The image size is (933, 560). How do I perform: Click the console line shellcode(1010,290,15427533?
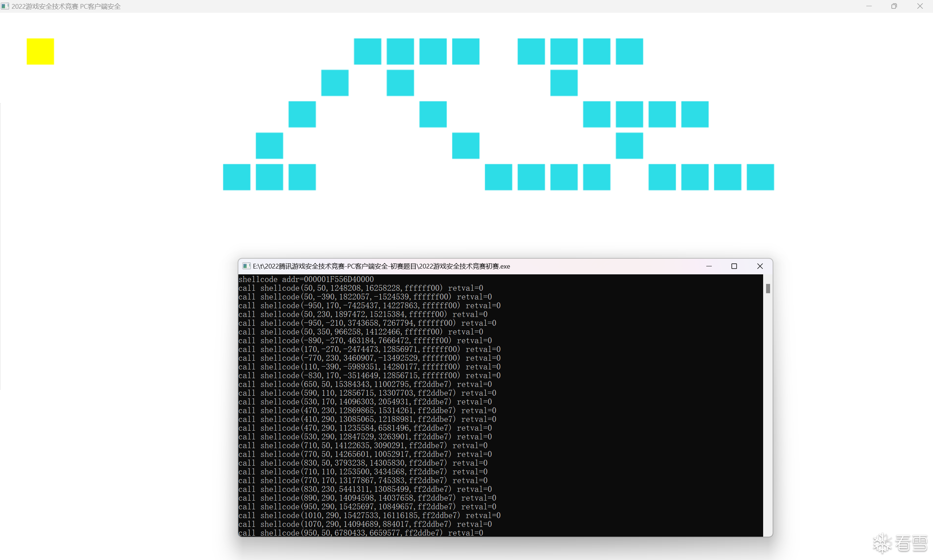pos(369,516)
